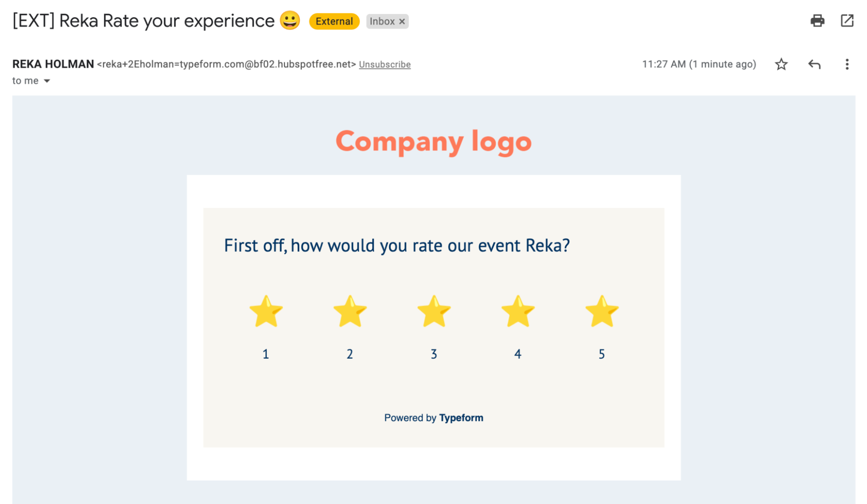Click the number 5 rating label
The height and width of the screenshot is (504, 867).
click(x=602, y=354)
